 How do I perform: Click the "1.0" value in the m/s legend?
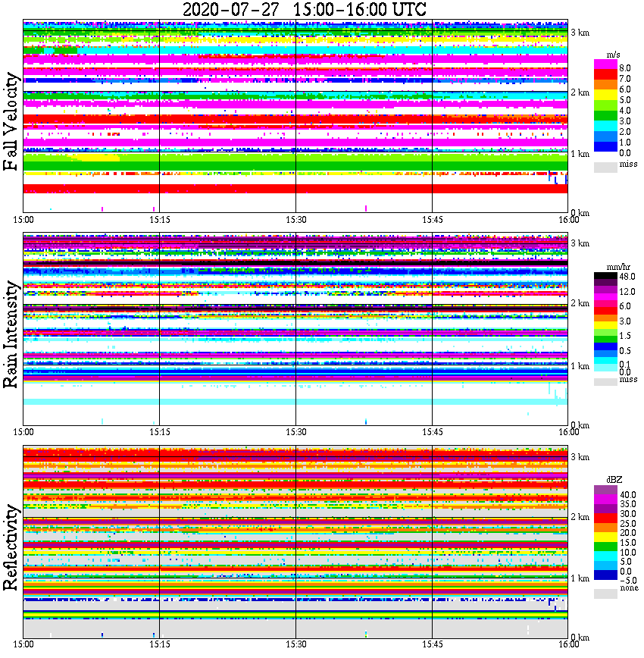tap(625, 143)
